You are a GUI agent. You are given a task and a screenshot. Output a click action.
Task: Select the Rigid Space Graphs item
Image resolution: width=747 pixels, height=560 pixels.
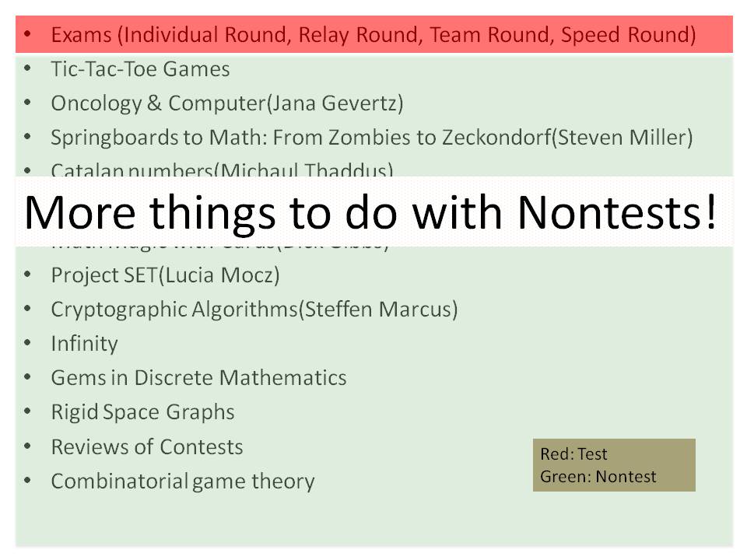[142, 412]
